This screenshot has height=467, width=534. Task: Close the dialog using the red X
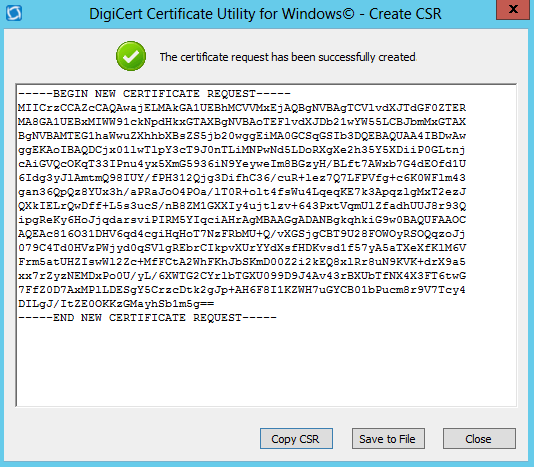513,10
